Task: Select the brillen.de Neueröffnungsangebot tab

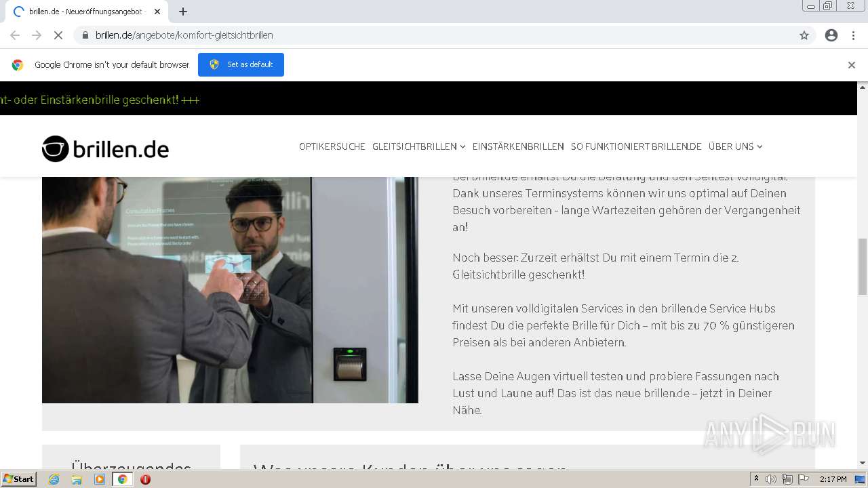Action: point(87,12)
